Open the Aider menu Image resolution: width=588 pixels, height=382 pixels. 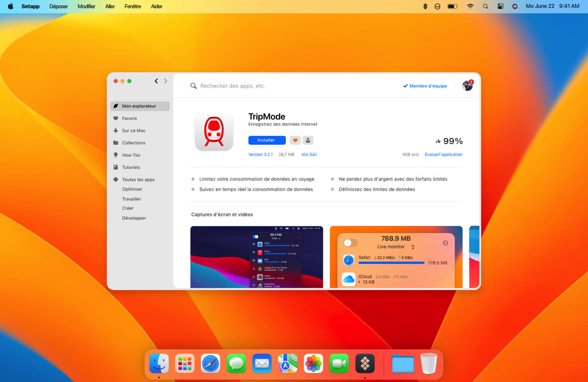pos(156,6)
